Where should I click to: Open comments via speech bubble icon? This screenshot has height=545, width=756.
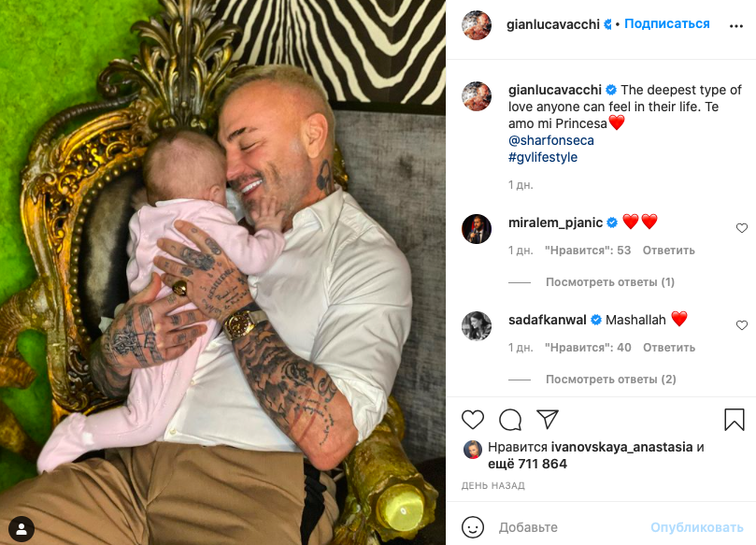(x=510, y=419)
